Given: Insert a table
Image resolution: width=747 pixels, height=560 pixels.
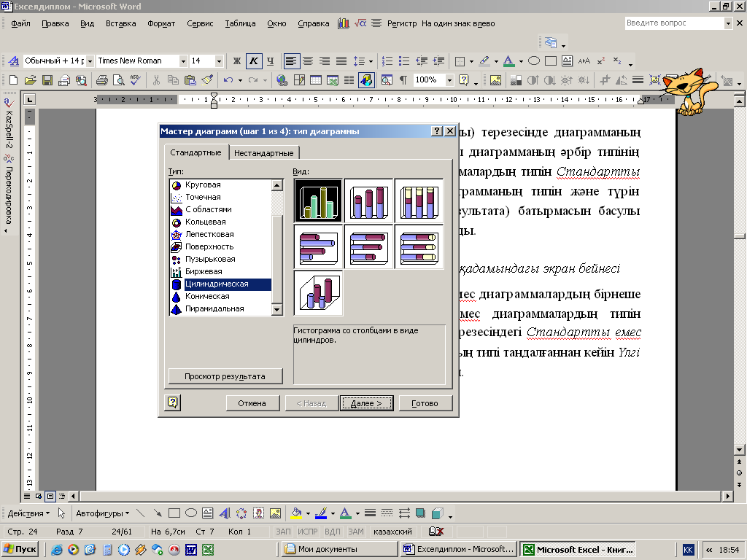Looking at the screenshot, I should (x=316, y=80).
